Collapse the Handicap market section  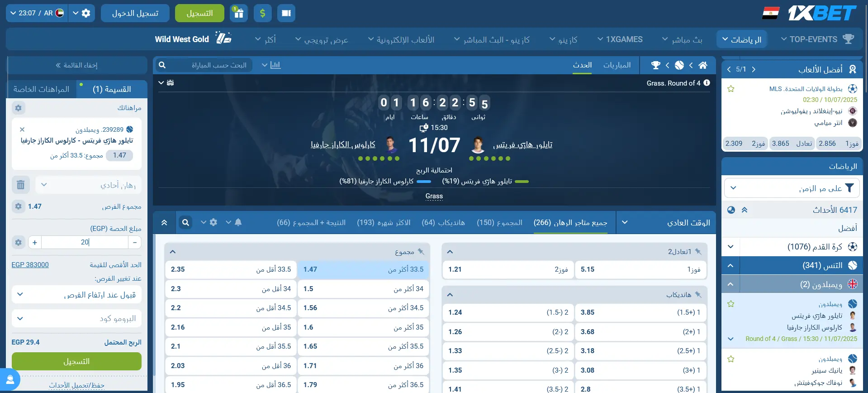450,295
